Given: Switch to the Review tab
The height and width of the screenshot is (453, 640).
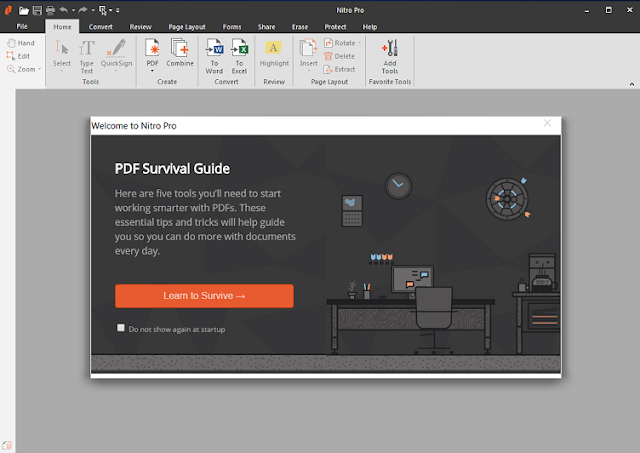Looking at the screenshot, I should pos(140,27).
